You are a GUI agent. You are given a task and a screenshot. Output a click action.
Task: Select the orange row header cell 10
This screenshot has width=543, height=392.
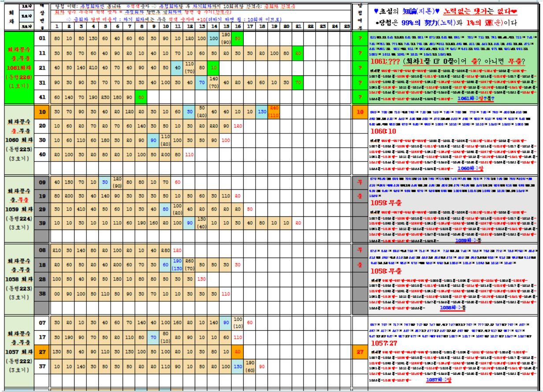(42, 112)
